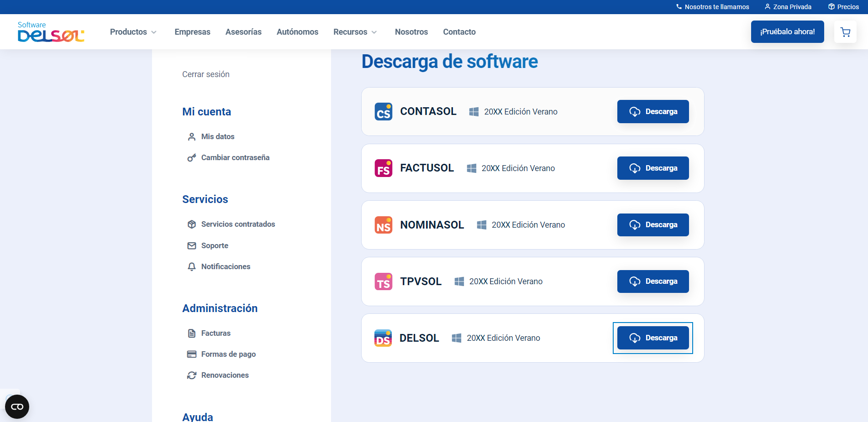868x422 pixels.
Task: Click the package icon beside Precios
Action: (x=831, y=7)
